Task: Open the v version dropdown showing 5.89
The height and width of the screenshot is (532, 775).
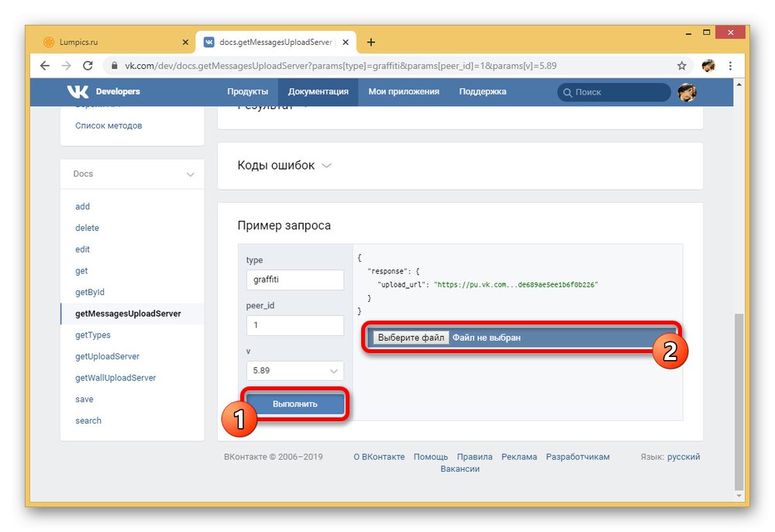Action: pyautogui.click(x=295, y=370)
